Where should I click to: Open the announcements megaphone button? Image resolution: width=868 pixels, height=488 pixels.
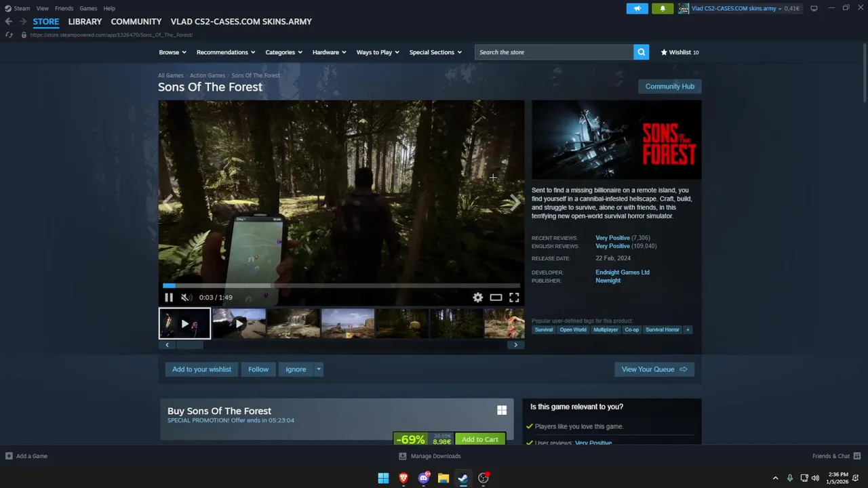pyautogui.click(x=637, y=8)
